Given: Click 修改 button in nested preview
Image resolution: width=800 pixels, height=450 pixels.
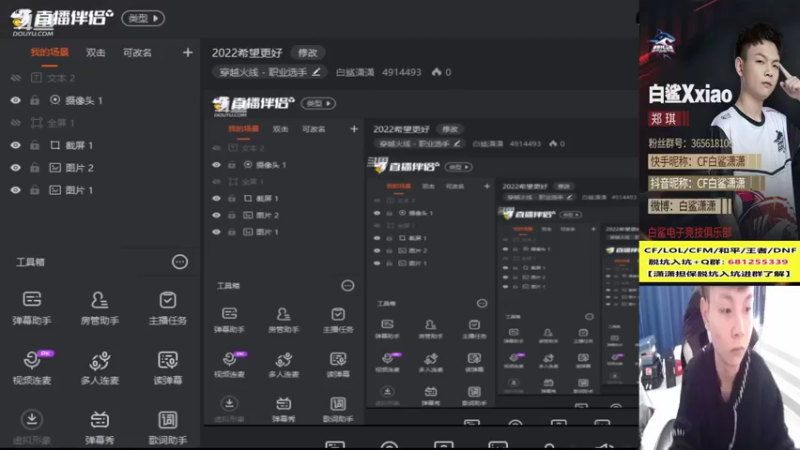Looking at the screenshot, I should [x=449, y=129].
